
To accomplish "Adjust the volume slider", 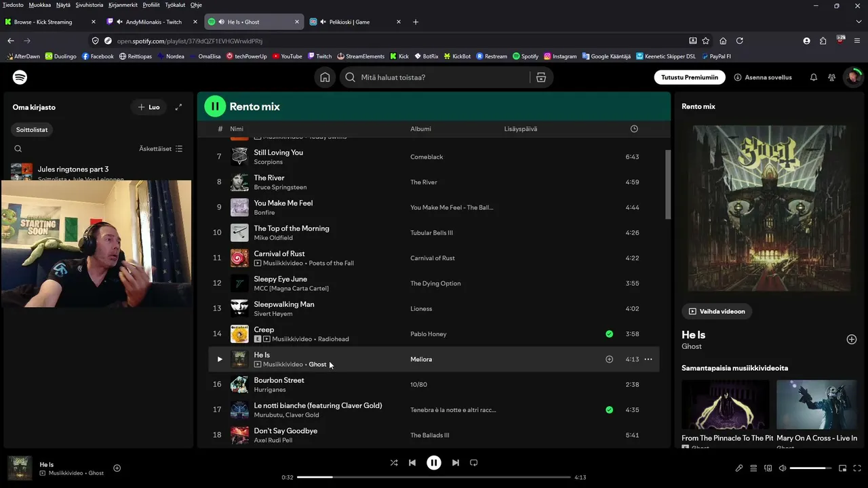I will coord(811,468).
